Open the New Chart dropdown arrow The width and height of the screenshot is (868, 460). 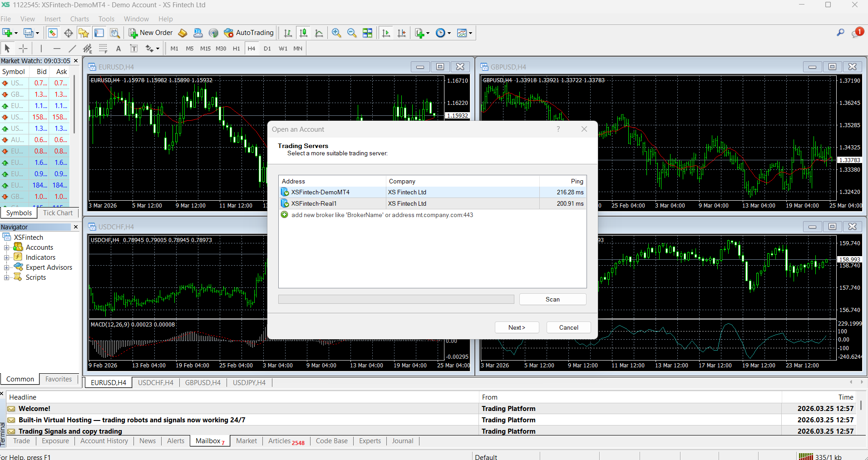click(16, 33)
